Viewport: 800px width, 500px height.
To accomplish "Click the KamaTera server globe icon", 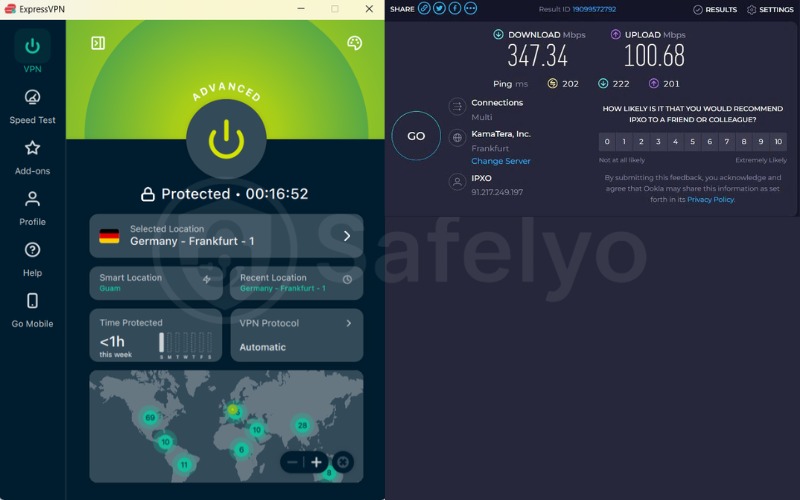I will pyautogui.click(x=457, y=138).
